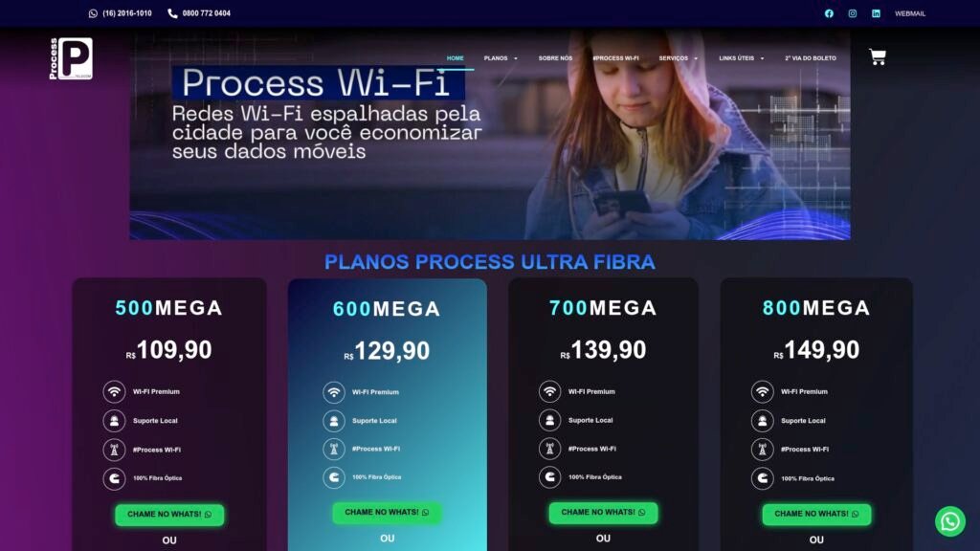Open the 2ª Via do Boleto link
The image size is (980, 551).
810,58
